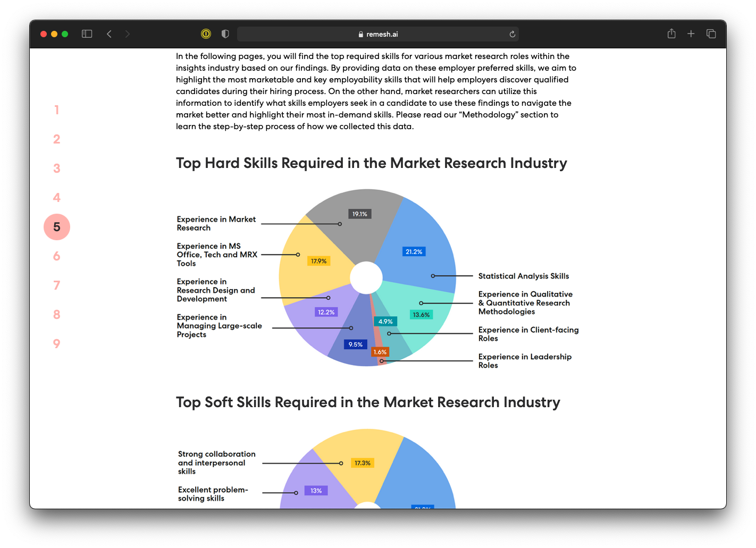Jump to page section 4

pyautogui.click(x=56, y=198)
